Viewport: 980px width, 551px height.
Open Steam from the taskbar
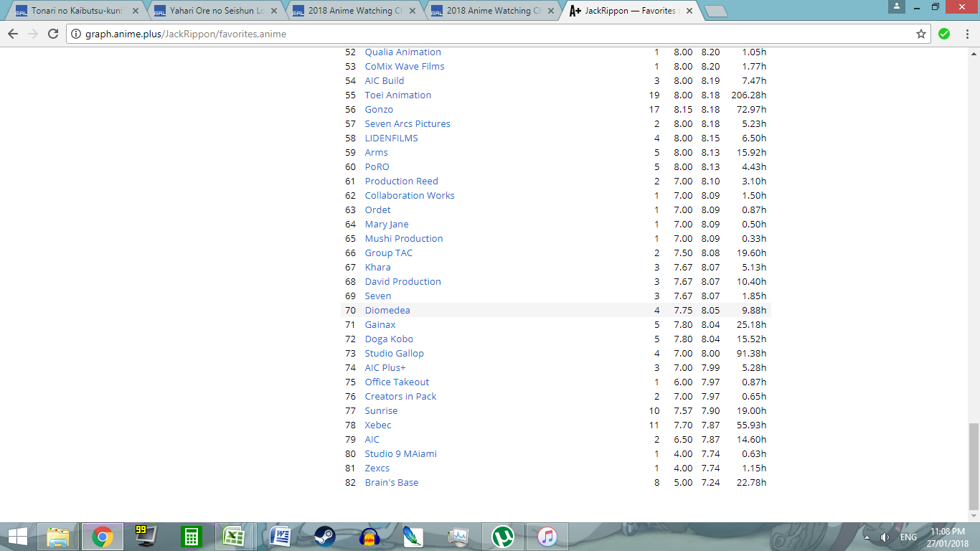click(325, 537)
